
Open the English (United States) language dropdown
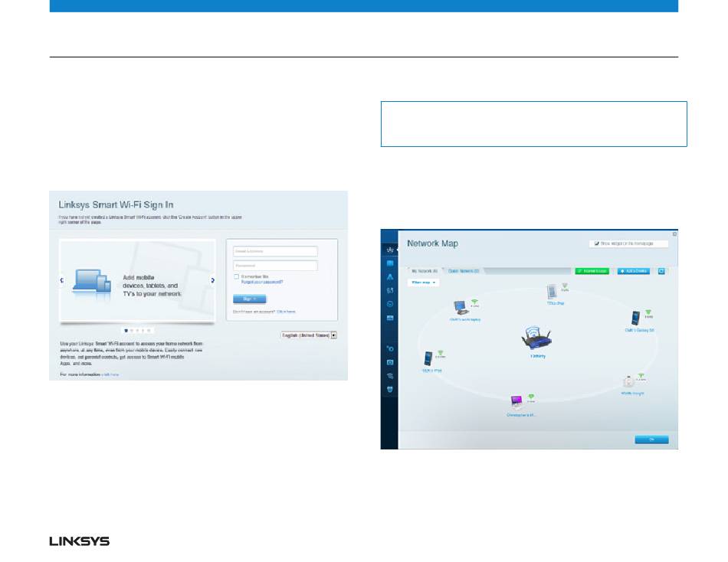pos(309,335)
